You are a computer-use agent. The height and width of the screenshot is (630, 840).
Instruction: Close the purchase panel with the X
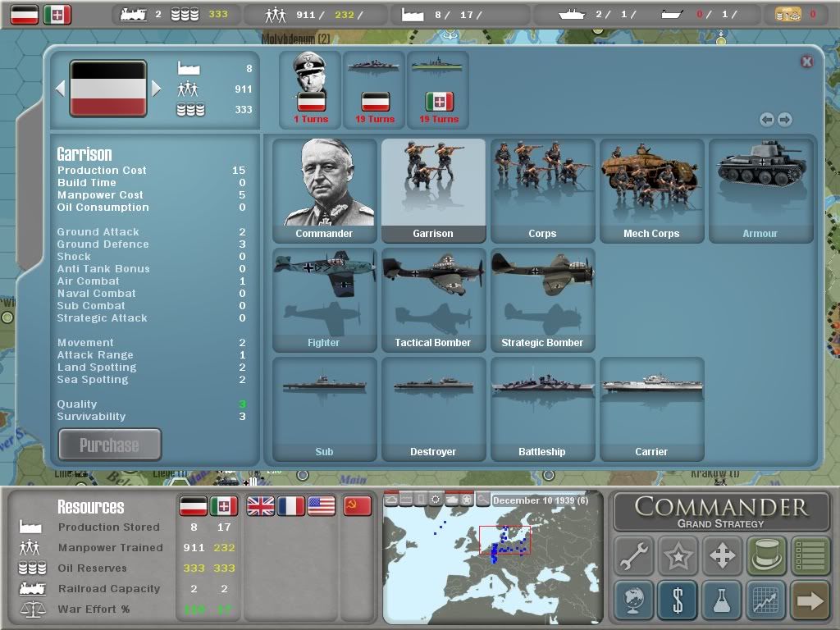click(807, 62)
